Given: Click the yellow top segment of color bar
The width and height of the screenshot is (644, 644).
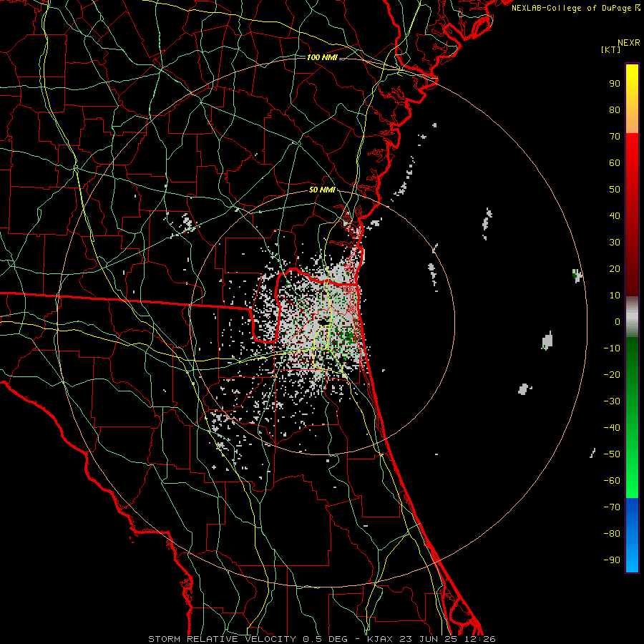Looking at the screenshot, I should click(632, 99).
